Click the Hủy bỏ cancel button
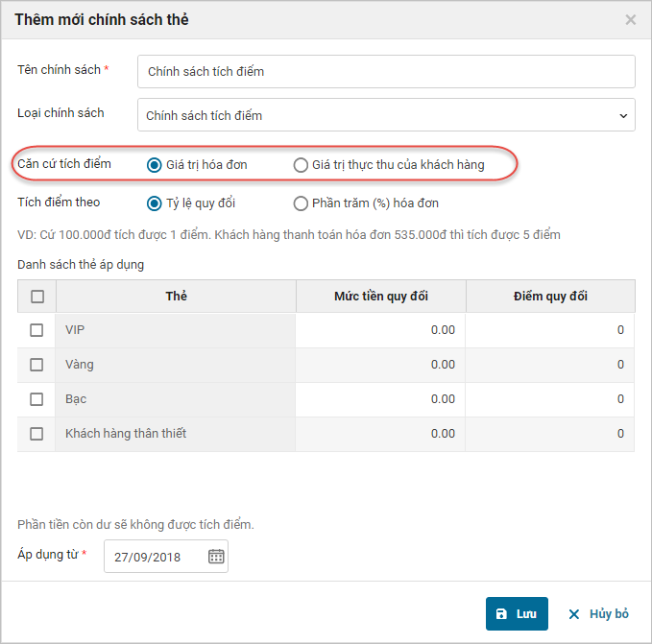 point(598,614)
